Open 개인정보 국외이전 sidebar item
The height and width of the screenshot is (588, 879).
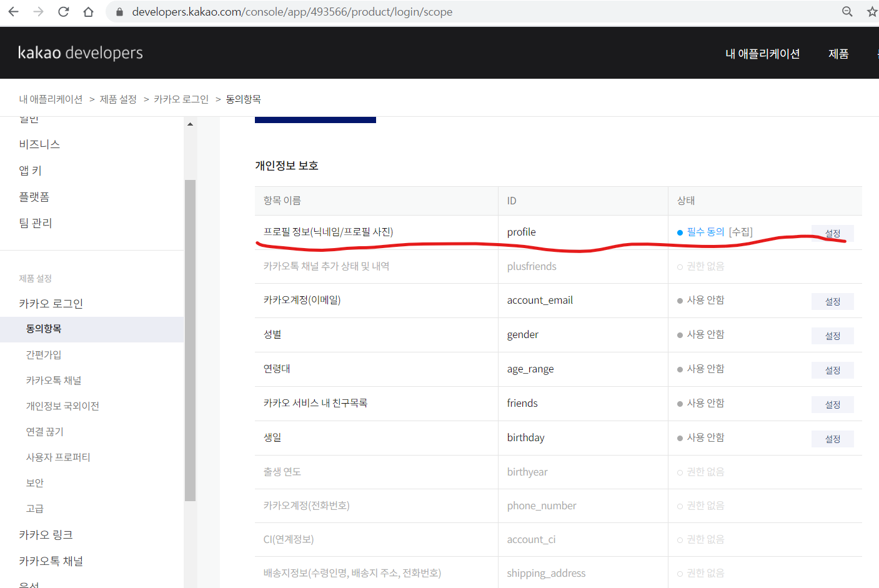62,406
